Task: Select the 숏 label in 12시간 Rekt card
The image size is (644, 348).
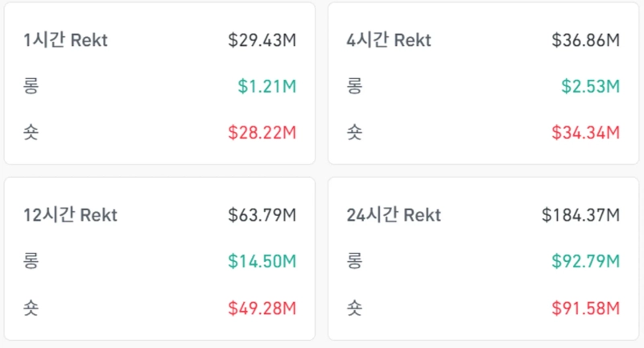Action: tap(31, 307)
